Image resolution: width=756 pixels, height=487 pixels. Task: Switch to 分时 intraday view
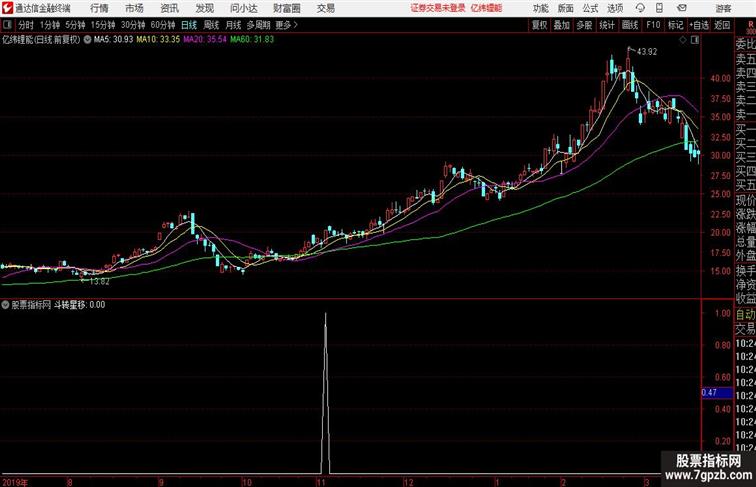pyautogui.click(x=26, y=25)
